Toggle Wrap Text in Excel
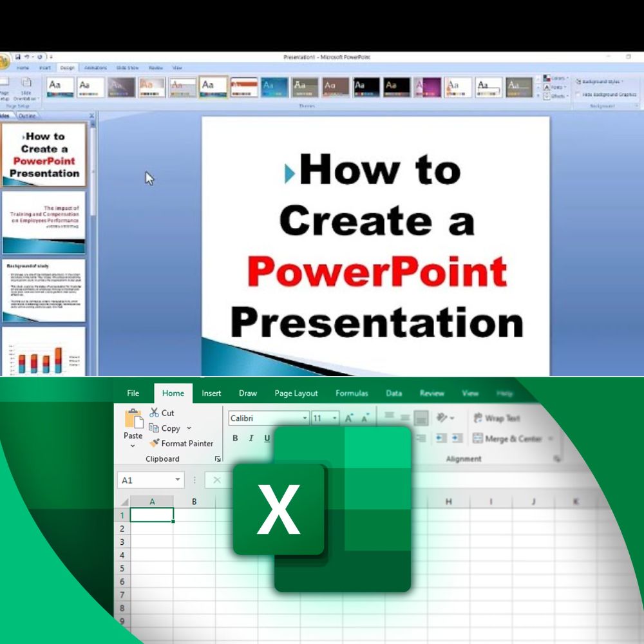 tap(497, 418)
